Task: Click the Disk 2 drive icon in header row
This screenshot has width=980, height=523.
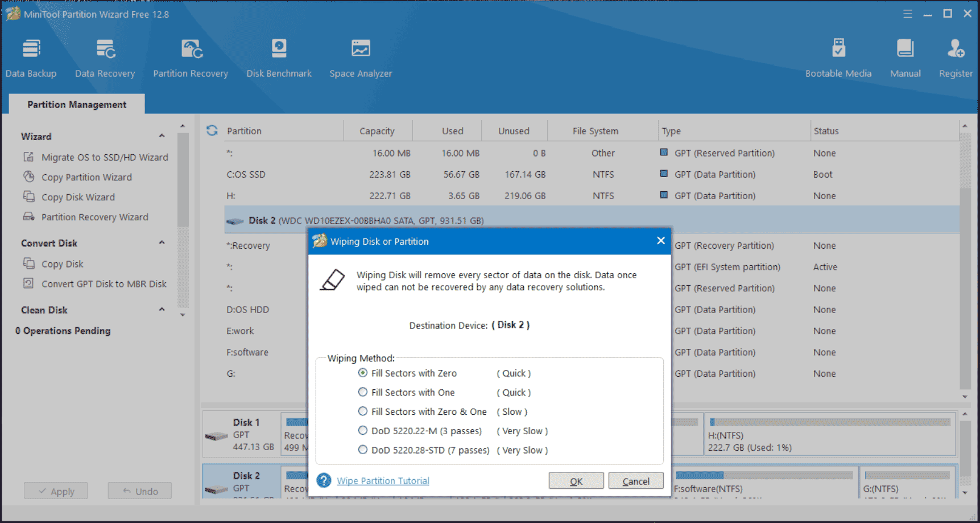Action: tap(235, 221)
